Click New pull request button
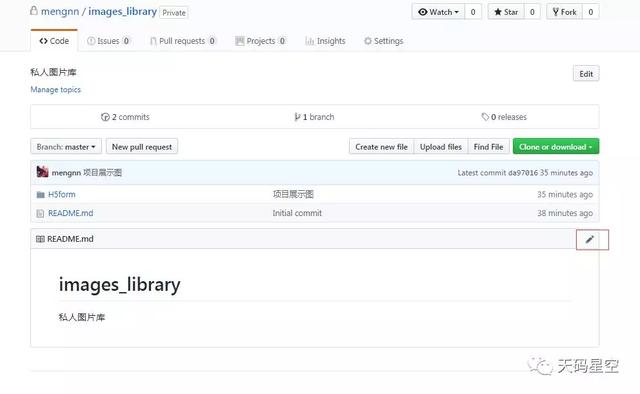This screenshot has width=640, height=394. (x=142, y=147)
